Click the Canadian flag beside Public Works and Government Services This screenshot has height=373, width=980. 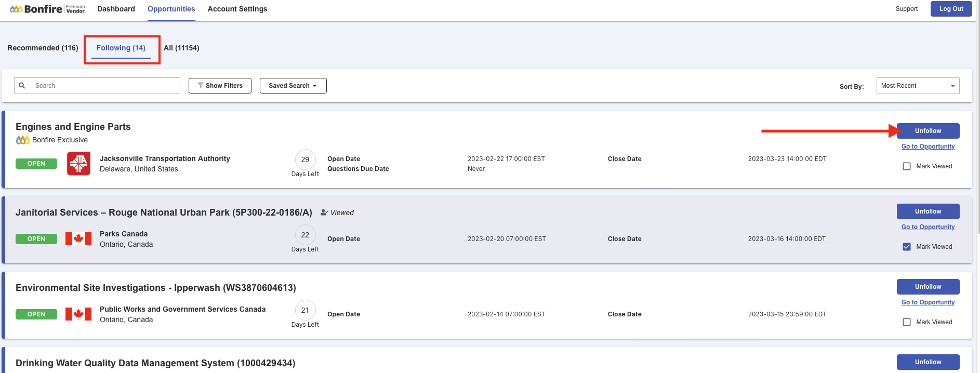pos(78,314)
